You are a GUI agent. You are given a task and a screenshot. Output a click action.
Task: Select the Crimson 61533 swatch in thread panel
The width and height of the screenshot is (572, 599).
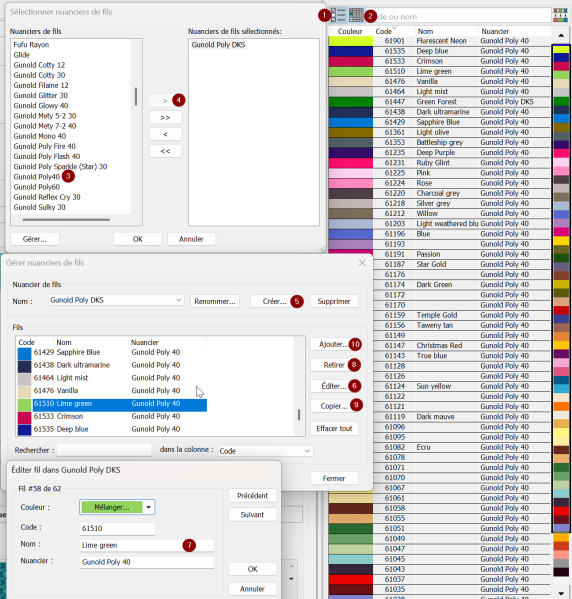(351, 61)
